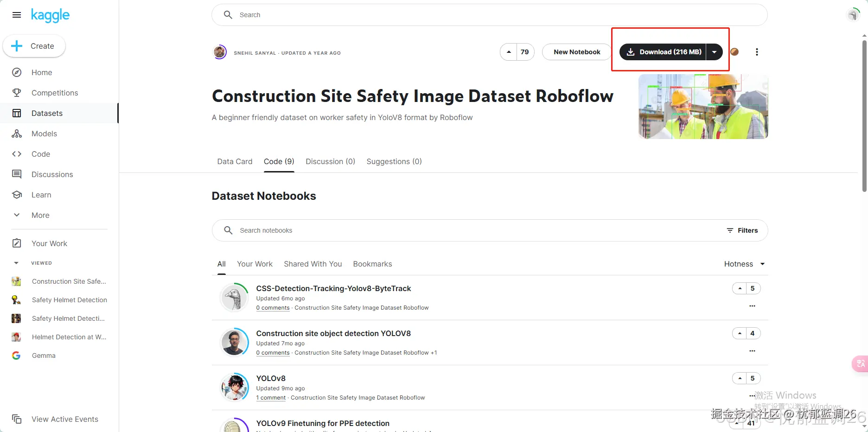Switch to the Discussion (0) tab

[x=330, y=161]
